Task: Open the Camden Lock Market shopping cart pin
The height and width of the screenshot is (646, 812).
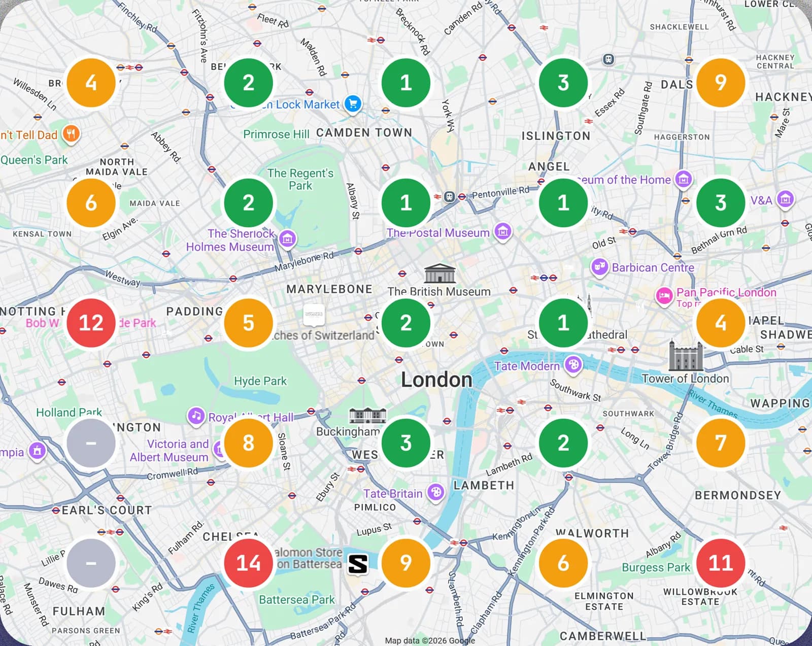Action: point(353,104)
